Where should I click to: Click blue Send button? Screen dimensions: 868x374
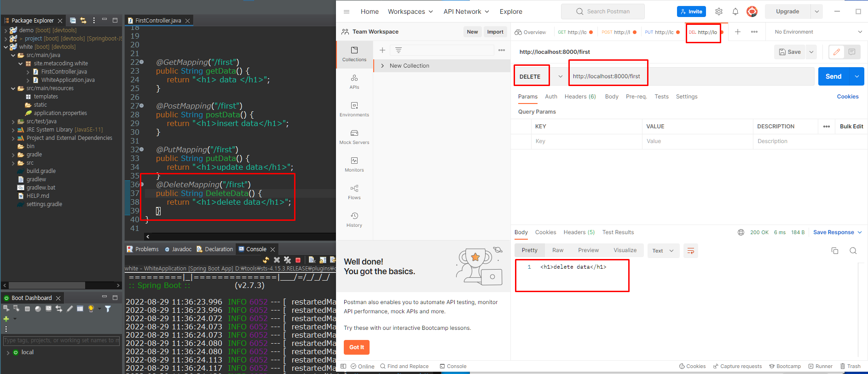click(833, 76)
